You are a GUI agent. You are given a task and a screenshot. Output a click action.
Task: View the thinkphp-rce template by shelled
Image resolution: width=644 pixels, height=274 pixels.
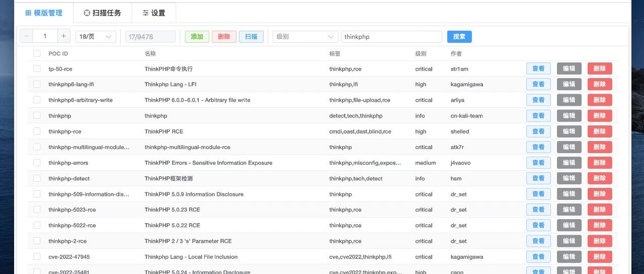click(538, 131)
